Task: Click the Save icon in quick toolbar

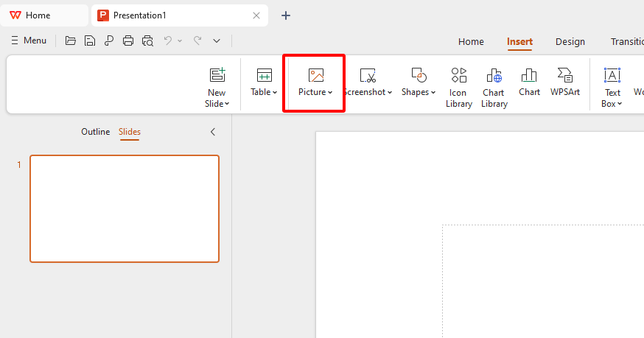Action: click(90, 41)
